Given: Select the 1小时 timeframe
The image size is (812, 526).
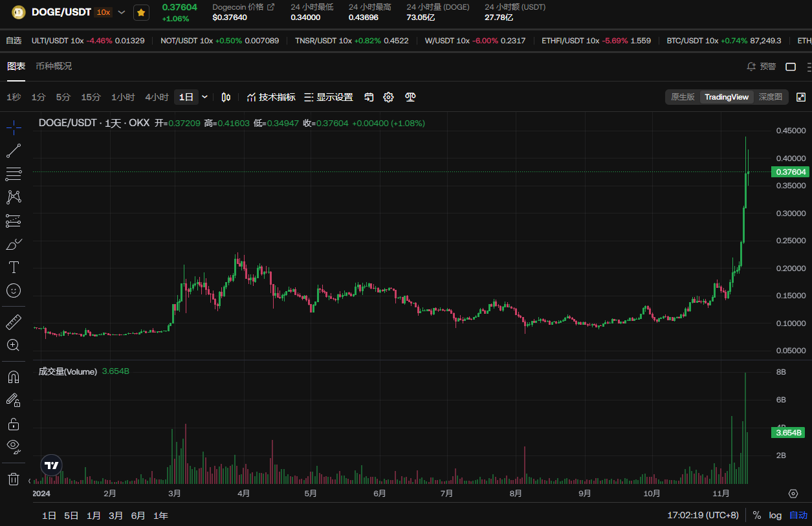Looking at the screenshot, I should [x=123, y=97].
